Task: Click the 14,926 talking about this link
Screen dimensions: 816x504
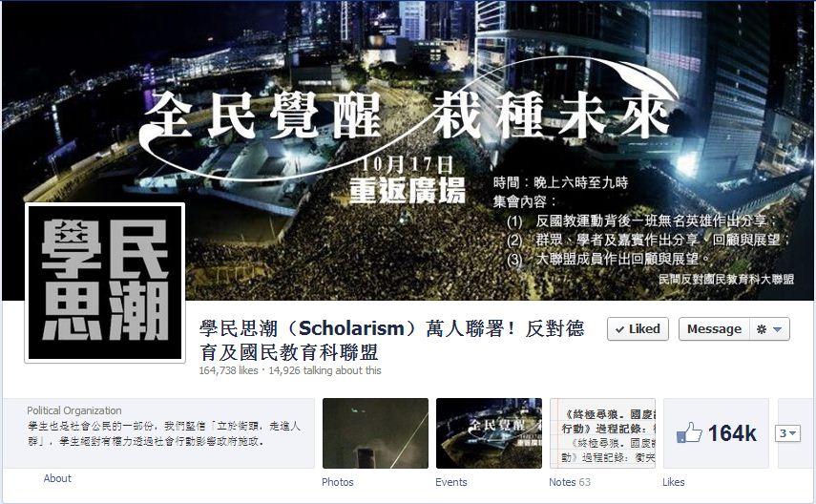Action: click(324, 370)
